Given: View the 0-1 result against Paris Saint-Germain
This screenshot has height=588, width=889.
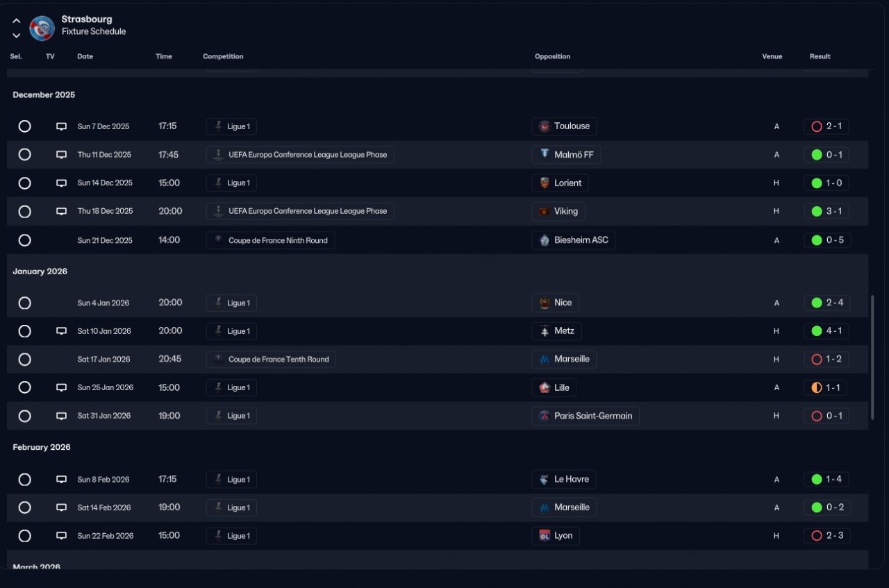Looking at the screenshot, I should (826, 416).
